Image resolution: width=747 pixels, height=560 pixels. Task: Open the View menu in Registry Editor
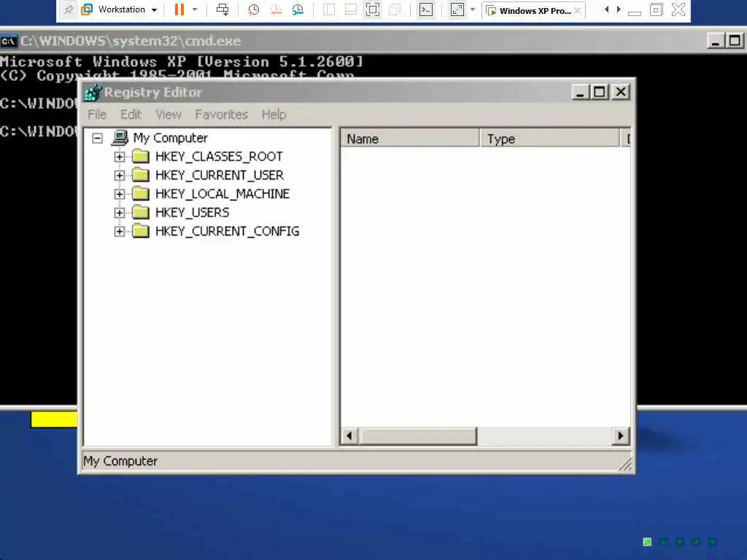click(169, 114)
